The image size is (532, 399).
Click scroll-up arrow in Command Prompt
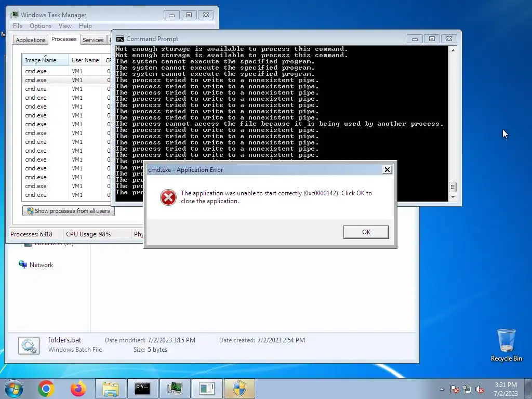tap(453, 50)
